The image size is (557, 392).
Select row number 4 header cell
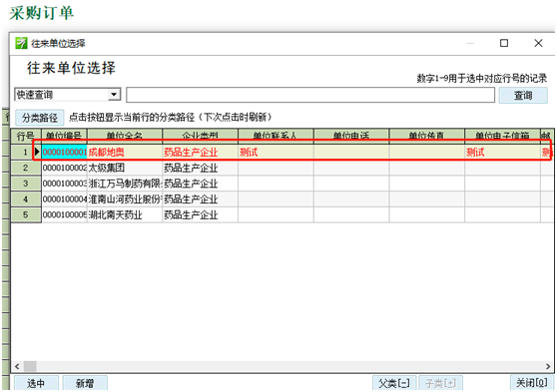[x=26, y=198]
